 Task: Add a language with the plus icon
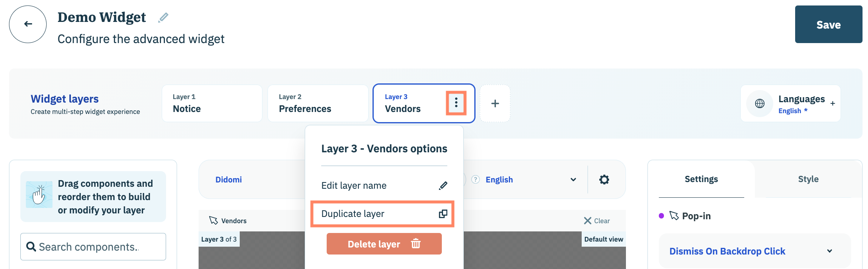(832, 103)
